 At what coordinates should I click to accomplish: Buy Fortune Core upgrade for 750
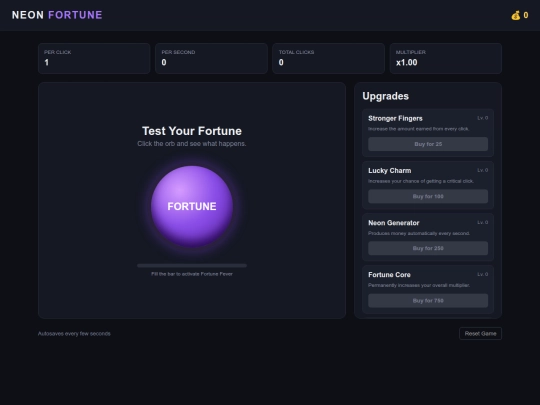tap(428, 301)
